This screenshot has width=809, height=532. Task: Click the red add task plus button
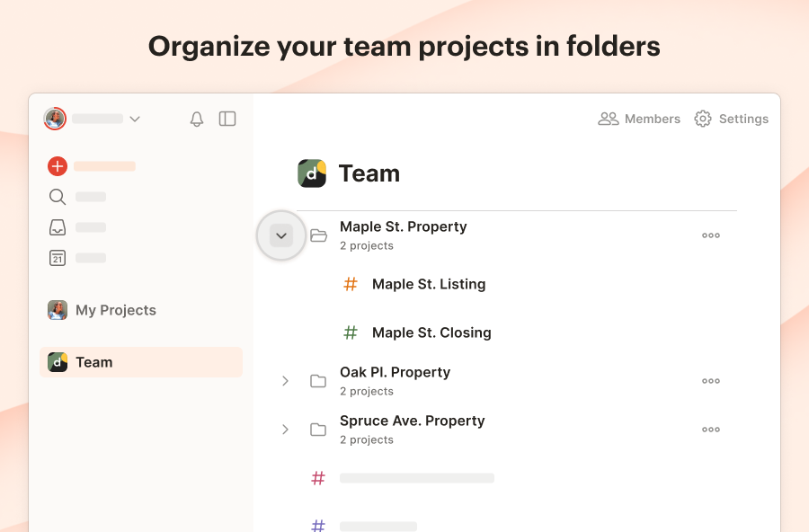58,166
